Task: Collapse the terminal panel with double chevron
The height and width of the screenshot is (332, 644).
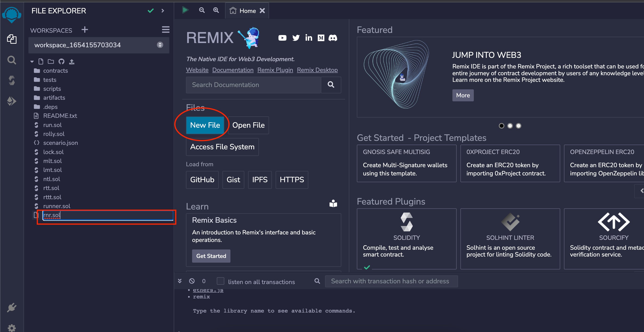Action: pyautogui.click(x=180, y=281)
